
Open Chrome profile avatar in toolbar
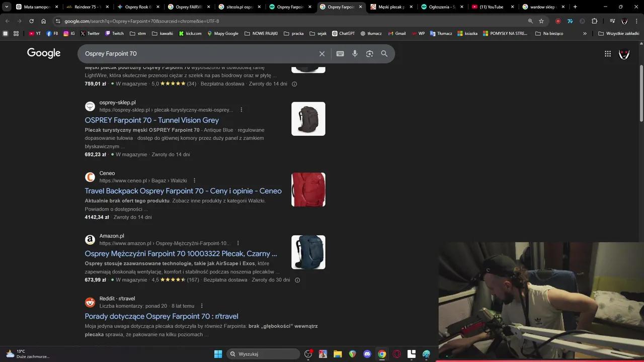pos(625,21)
